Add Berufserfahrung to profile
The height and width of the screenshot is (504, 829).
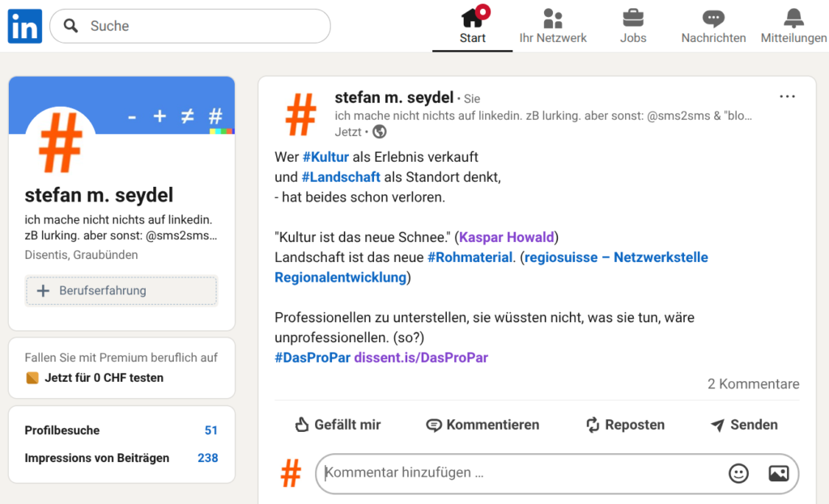[x=121, y=290]
